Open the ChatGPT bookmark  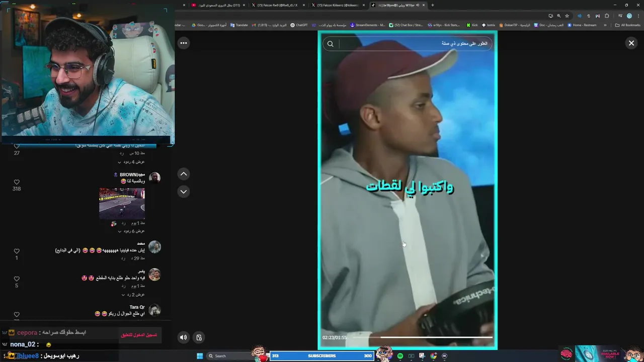coord(299,25)
